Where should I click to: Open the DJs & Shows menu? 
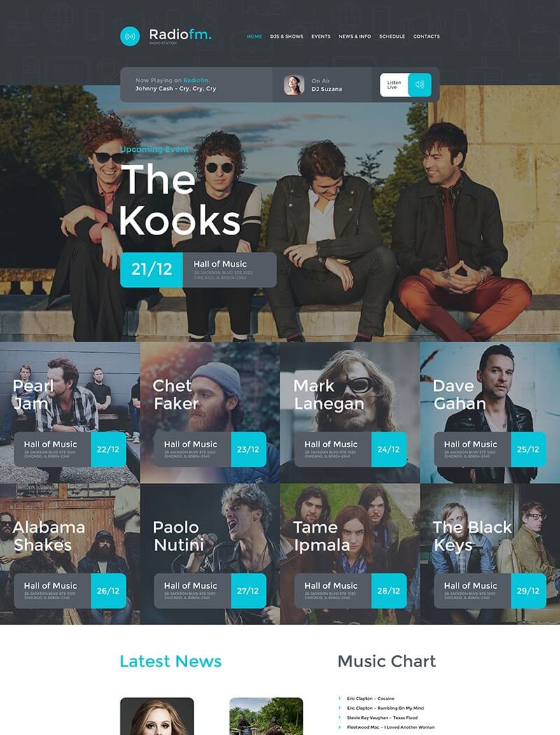coord(286,36)
